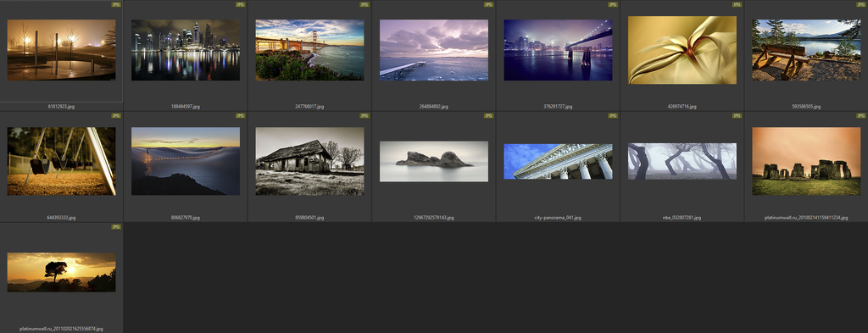
Task: Select the city skyline night thumbnail 188494597.jpg
Action: coord(186,50)
